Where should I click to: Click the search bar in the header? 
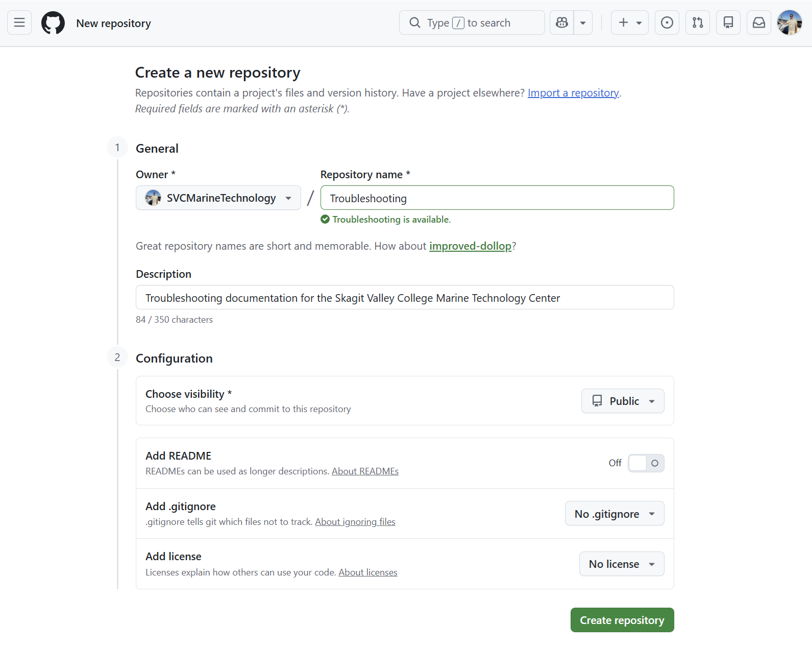(472, 23)
